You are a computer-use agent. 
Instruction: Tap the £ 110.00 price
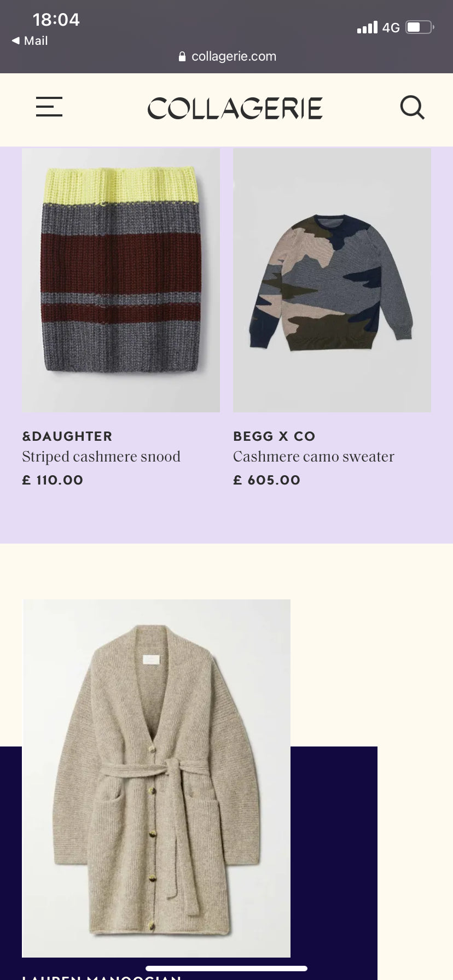(x=53, y=480)
